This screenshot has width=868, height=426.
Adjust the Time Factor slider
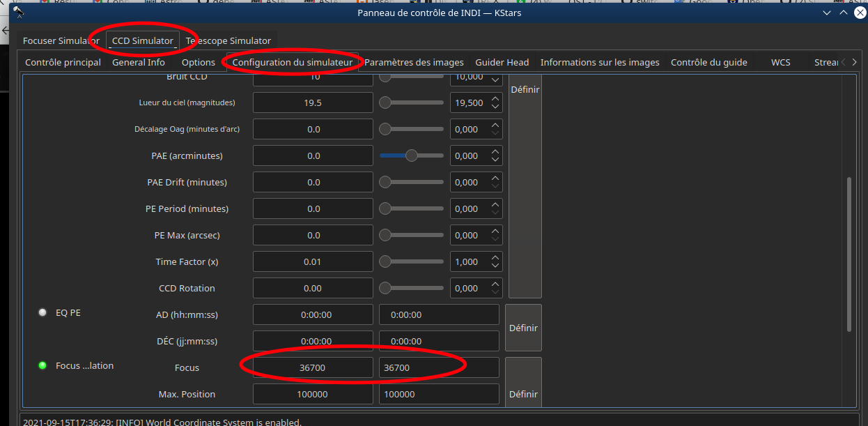click(411, 261)
